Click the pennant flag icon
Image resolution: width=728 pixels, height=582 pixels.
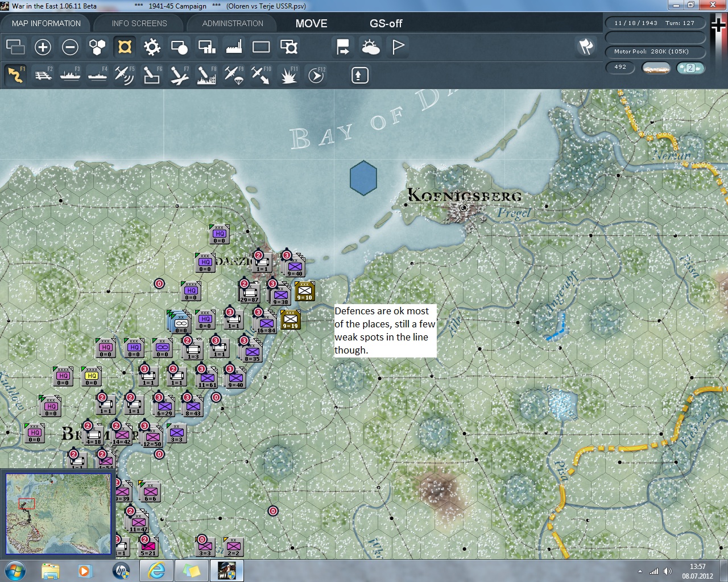coord(398,47)
